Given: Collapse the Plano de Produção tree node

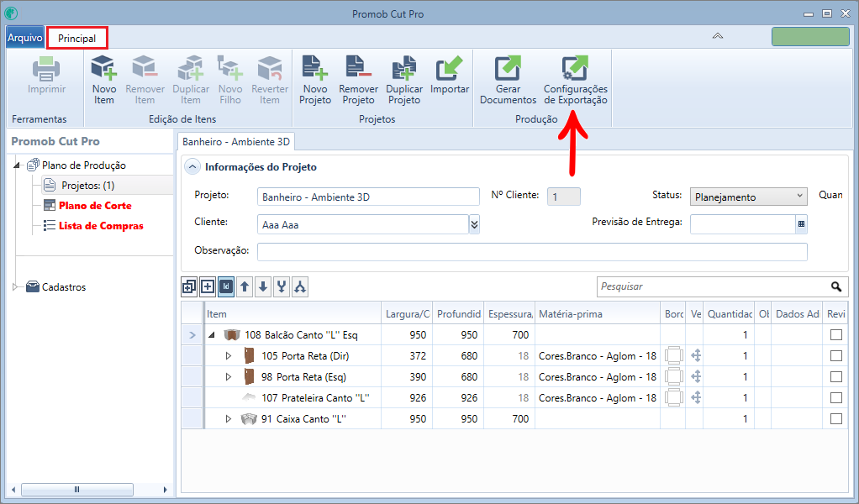Looking at the screenshot, I should [x=17, y=165].
